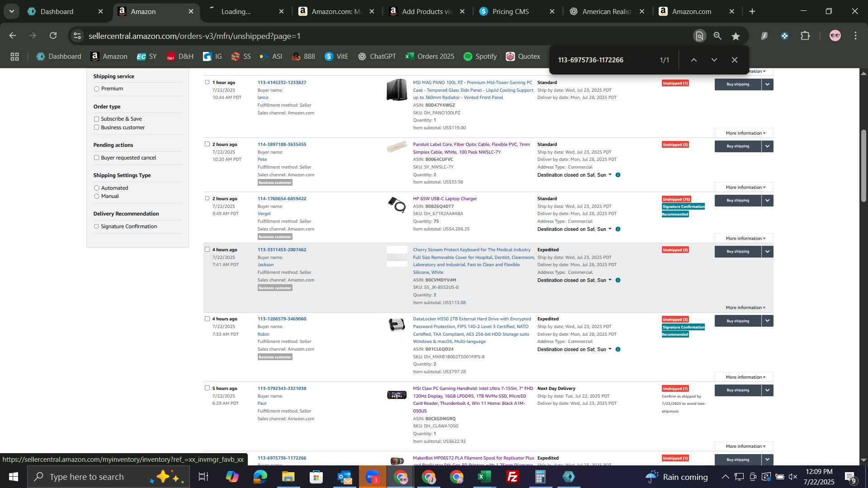Switch to the Add Products via tab
Image resolution: width=868 pixels, height=488 pixels.
(x=427, y=12)
